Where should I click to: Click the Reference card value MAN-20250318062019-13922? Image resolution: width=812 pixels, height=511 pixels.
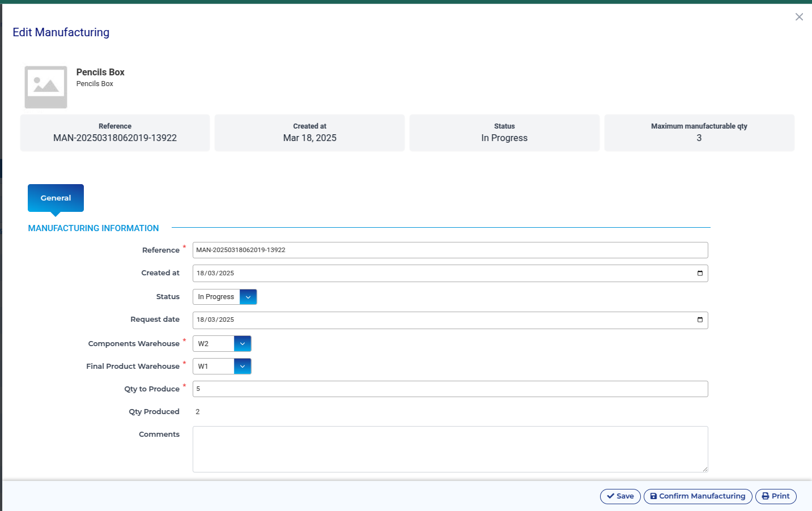tap(115, 138)
